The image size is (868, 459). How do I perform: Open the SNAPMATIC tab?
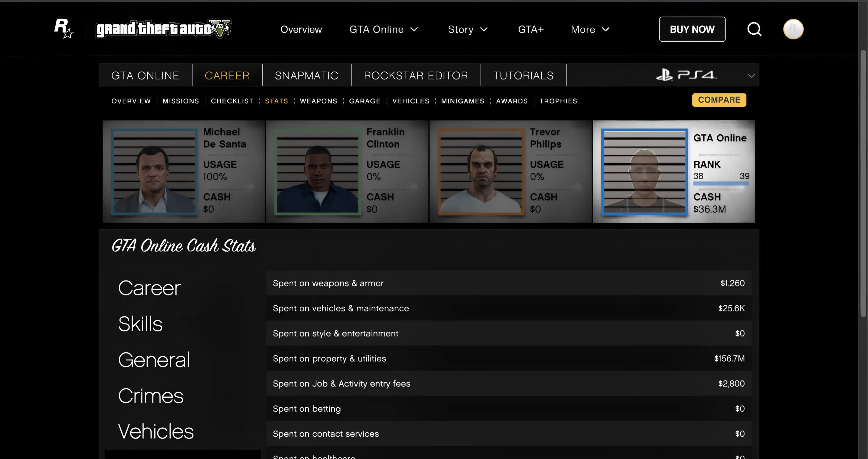[307, 75]
